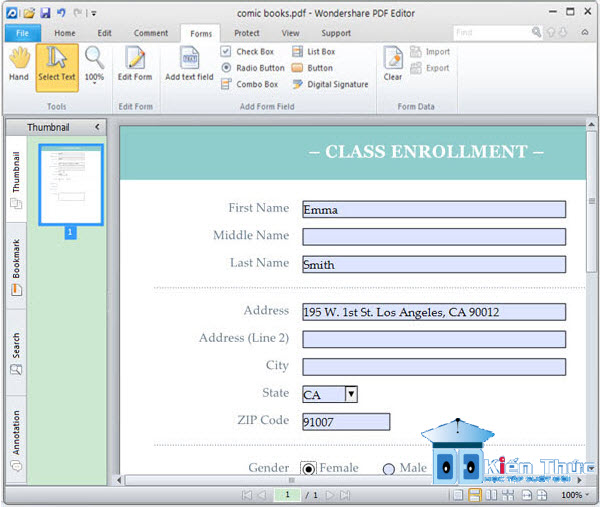Image resolution: width=600 pixels, height=507 pixels.
Task: Insert a Check Box form field
Action: [x=247, y=52]
